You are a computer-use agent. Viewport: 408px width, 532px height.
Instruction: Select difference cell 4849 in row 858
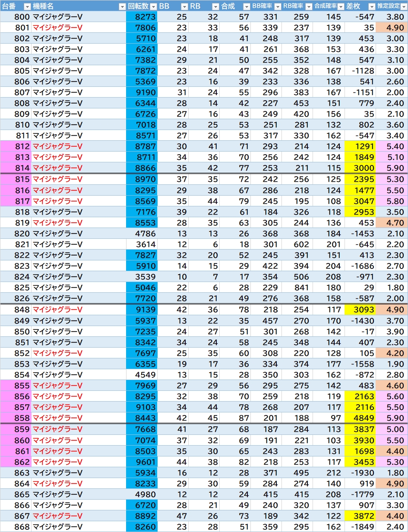(360, 418)
